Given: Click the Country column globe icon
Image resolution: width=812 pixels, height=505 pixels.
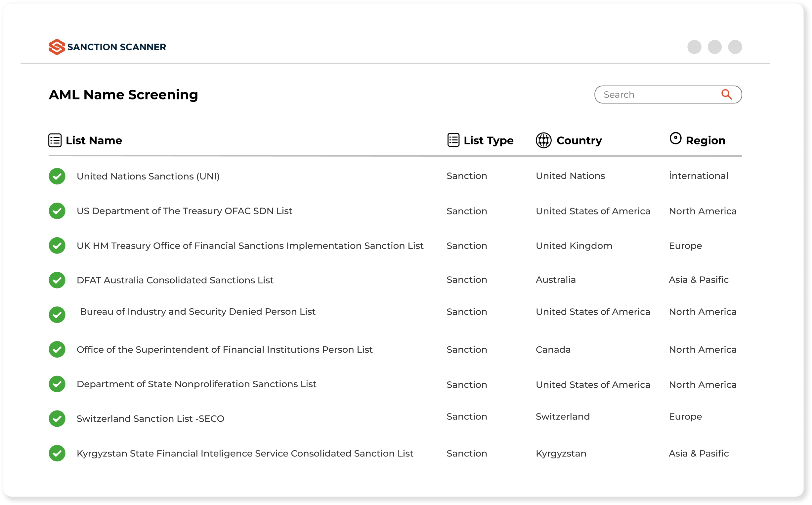Looking at the screenshot, I should (x=544, y=140).
